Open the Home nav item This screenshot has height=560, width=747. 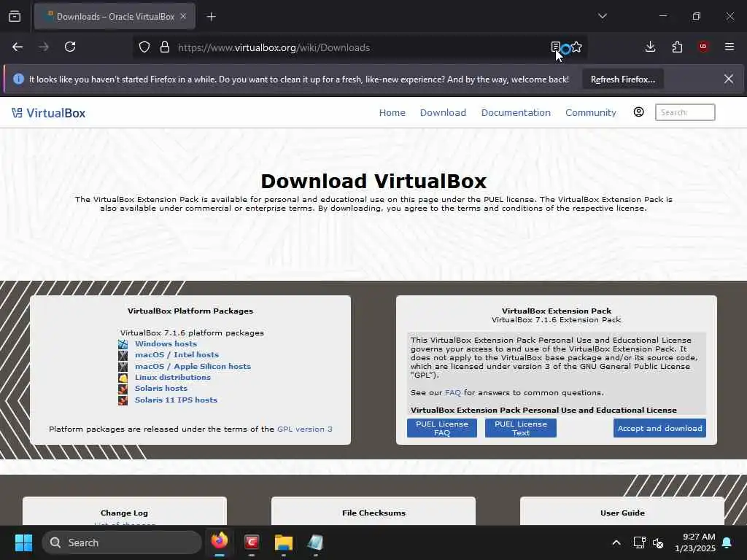(x=392, y=113)
